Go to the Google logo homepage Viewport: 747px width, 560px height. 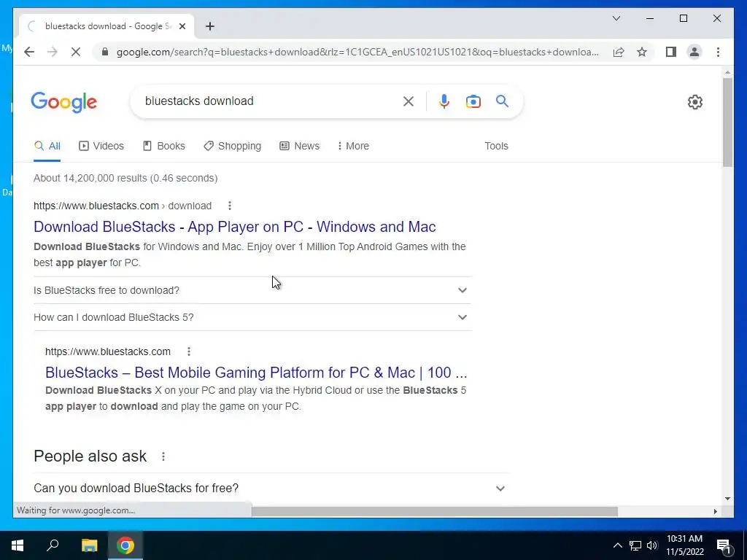pos(64,102)
